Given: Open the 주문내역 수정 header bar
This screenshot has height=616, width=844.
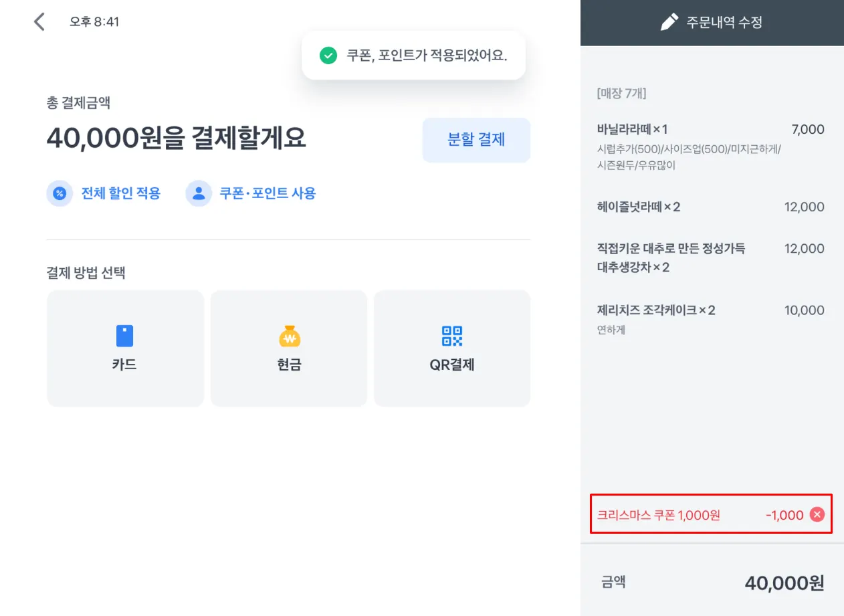Looking at the screenshot, I should click(712, 23).
